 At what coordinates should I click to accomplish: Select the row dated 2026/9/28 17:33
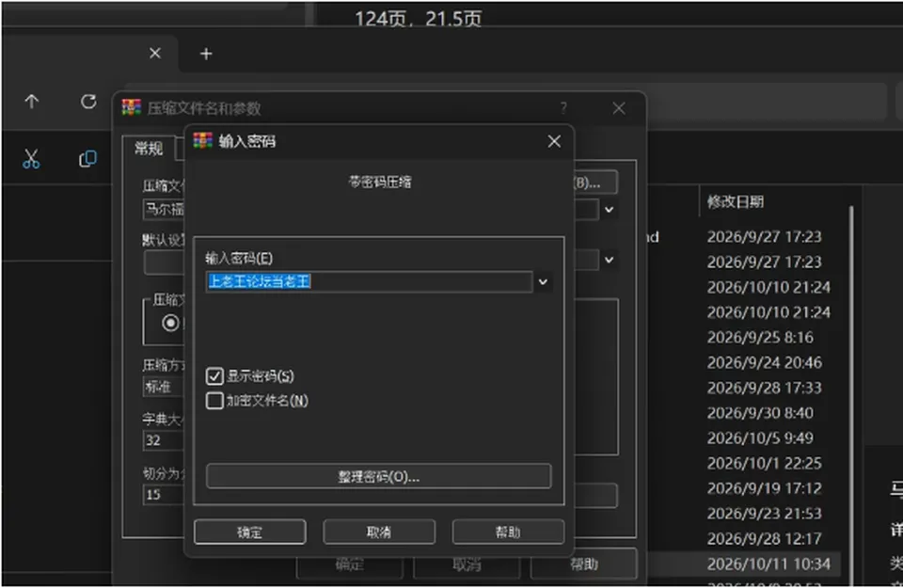point(764,389)
